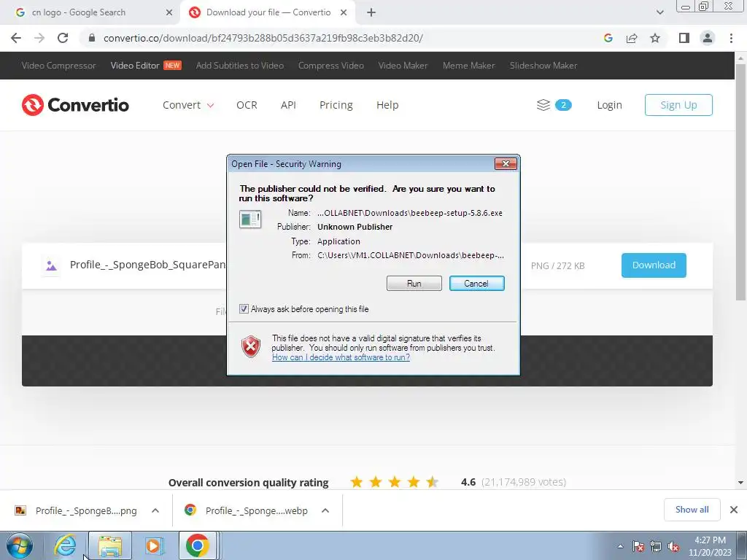Viewport: 747px width, 560px height.
Task: Open Windows Explorer from taskbar
Action: pyautogui.click(x=110, y=545)
